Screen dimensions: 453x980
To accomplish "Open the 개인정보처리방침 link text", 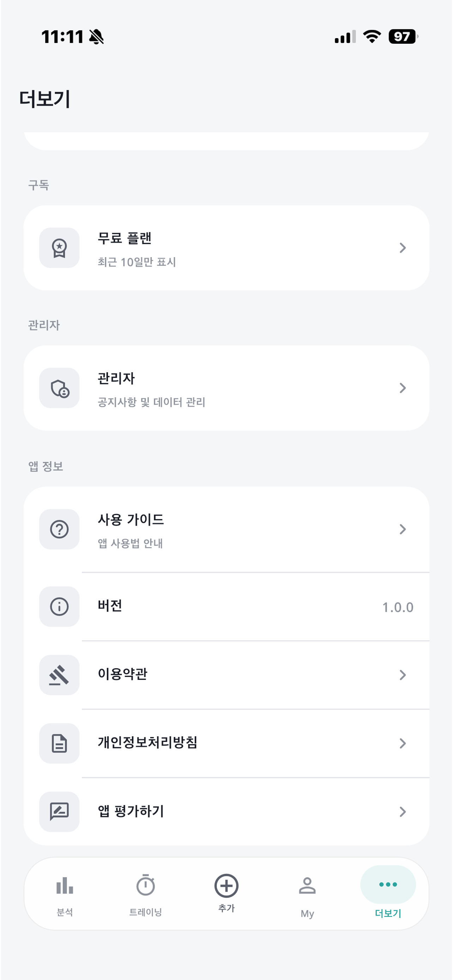I will 147,743.
